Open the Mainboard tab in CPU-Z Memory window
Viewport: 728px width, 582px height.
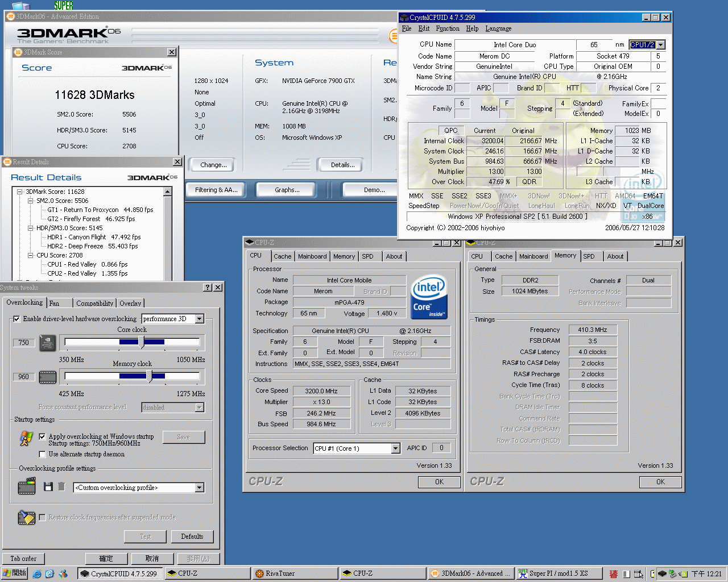click(x=533, y=256)
